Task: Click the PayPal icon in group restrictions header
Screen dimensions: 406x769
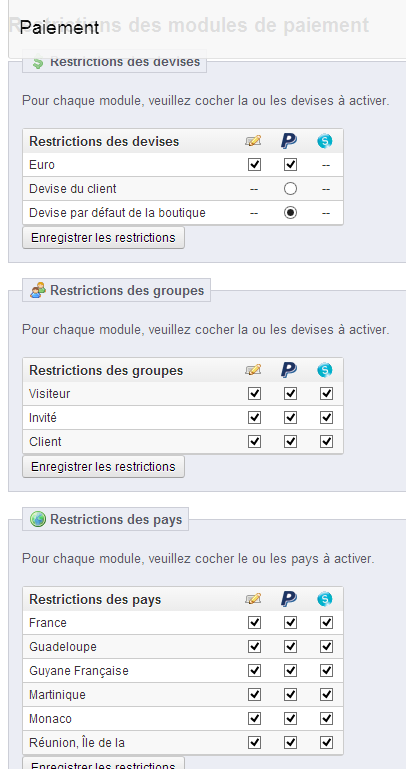Action: click(x=289, y=370)
